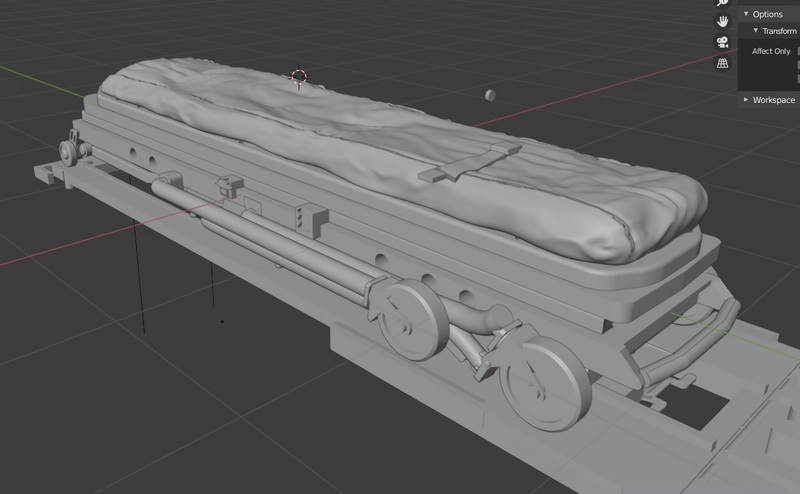Switch perspective/orthographic with the grid icon
This screenshot has height=494, width=800.
coord(721,63)
